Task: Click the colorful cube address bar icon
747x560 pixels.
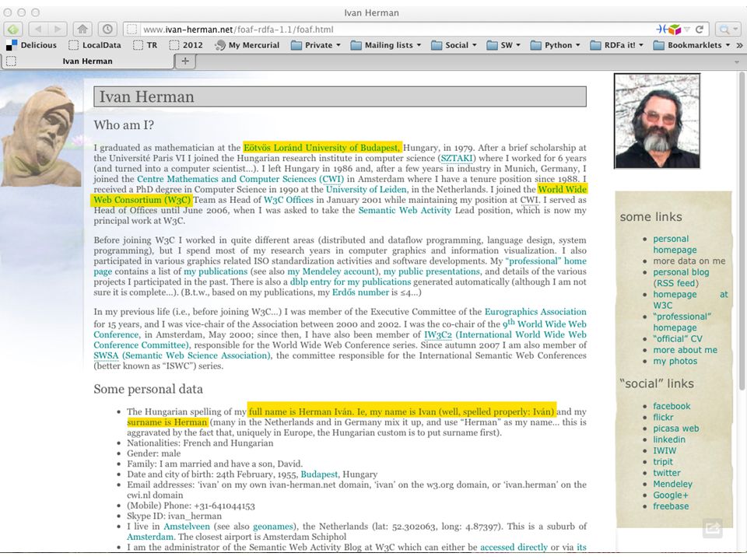Action: click(675, 29)
